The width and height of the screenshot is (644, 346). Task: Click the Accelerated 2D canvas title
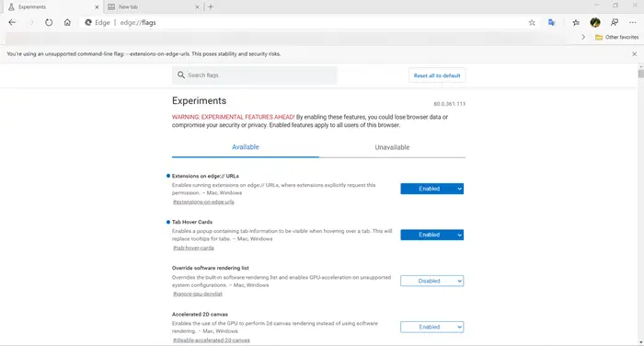(x=200, y=314)
